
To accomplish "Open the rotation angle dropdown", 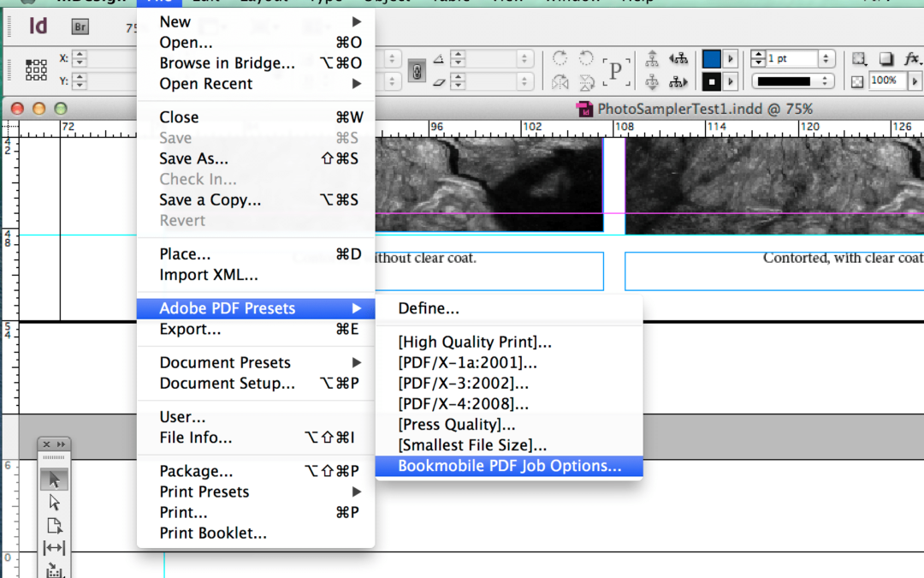I will pyautogui.click(x=524, y=58).
